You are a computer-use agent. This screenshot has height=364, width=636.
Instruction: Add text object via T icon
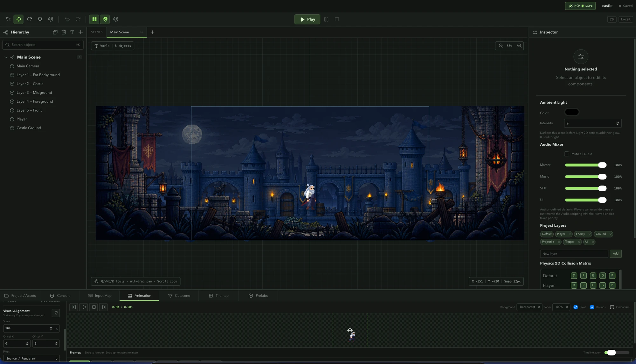coord(72,32)
